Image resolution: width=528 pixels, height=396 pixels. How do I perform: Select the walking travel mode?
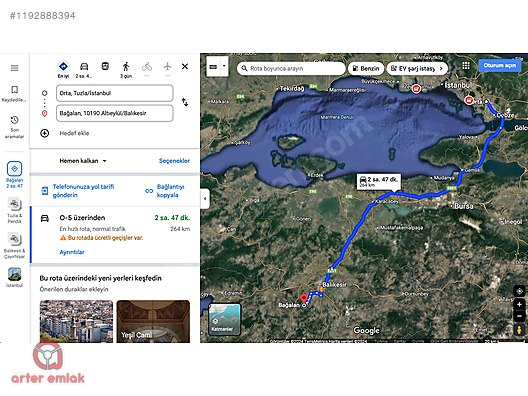coord(126,70)
